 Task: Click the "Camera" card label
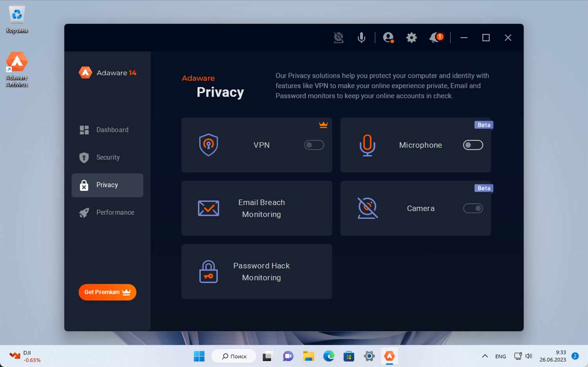click(x=421, y=208)
